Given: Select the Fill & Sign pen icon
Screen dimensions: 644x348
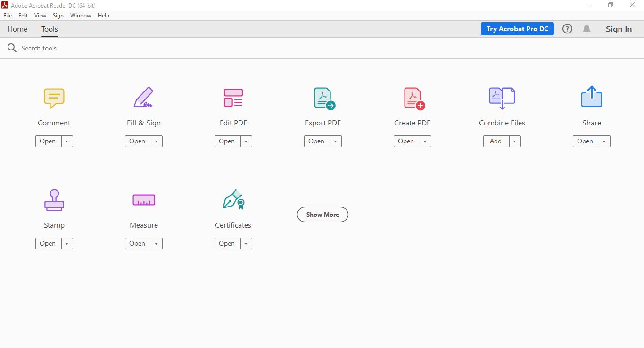Looking at the screenshot, I should point(143,97).
